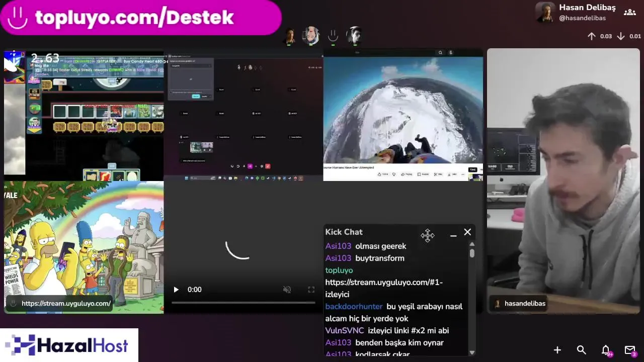This screenshot has width=644, height=362.
Task: Open the stream.uyguluyo.com/#1-izleyici link in chat
Action: [384, 288]
